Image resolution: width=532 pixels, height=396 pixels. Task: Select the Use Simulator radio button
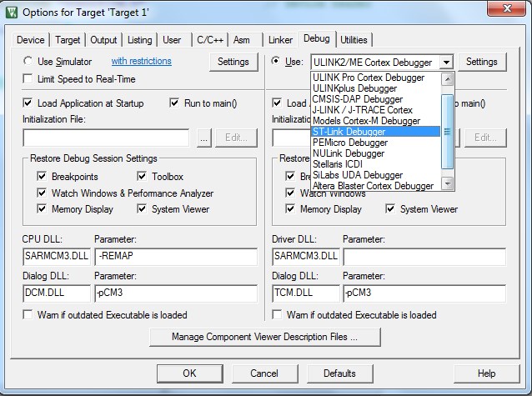[x=28, y=61]
